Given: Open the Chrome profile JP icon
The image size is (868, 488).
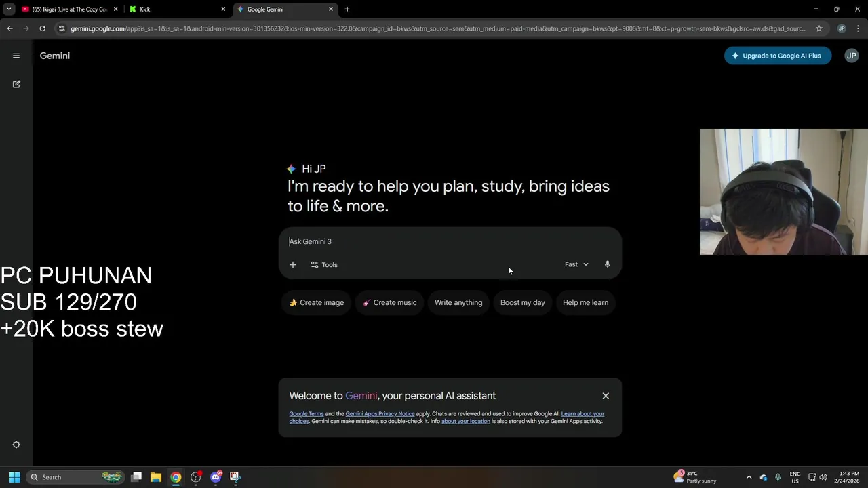Looking at the screenshot, I should (x=842, y=28).
